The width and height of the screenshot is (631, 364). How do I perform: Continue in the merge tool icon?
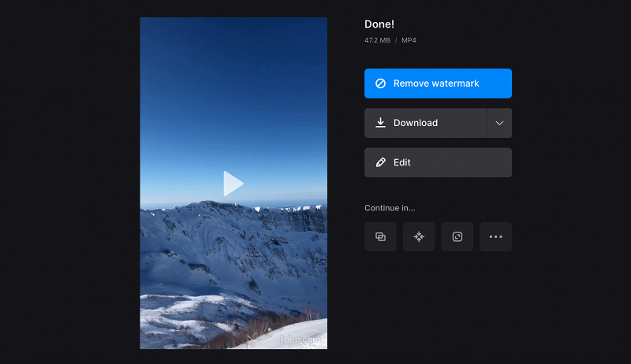380,236
